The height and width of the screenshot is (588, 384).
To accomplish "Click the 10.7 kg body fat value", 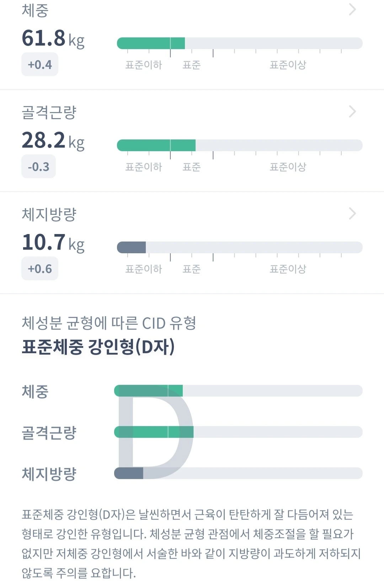I will (x=53, y=243).
